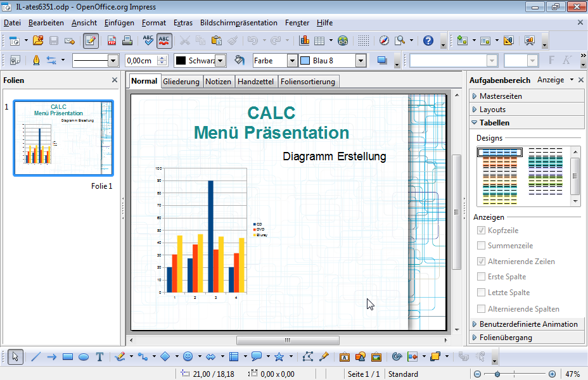
Task: Click zoom out minus button
Action: pos(477,374)
